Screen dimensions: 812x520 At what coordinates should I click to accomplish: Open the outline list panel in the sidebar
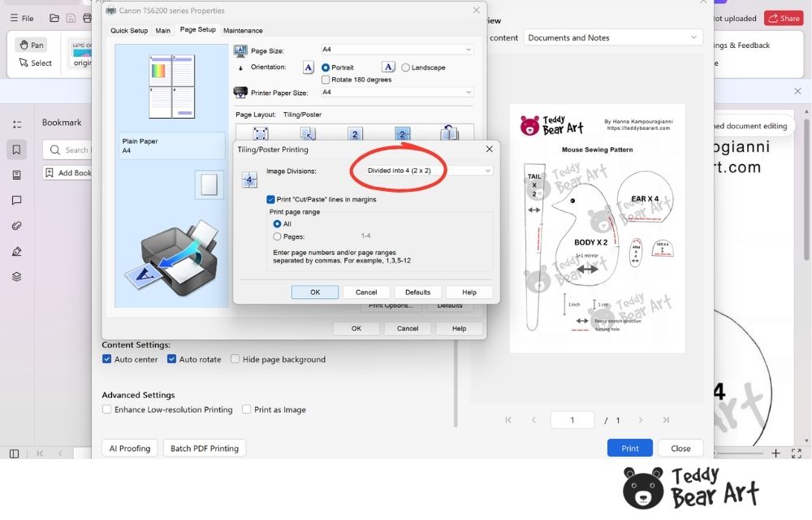(16, 124)
